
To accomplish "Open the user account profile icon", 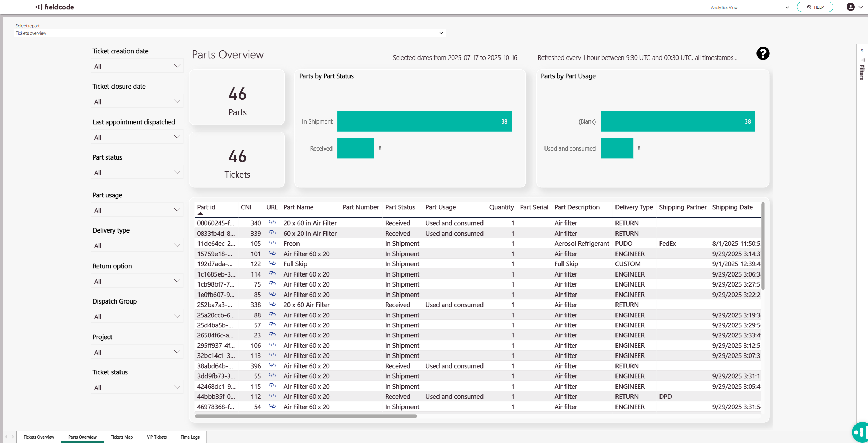I will [850, 7].
